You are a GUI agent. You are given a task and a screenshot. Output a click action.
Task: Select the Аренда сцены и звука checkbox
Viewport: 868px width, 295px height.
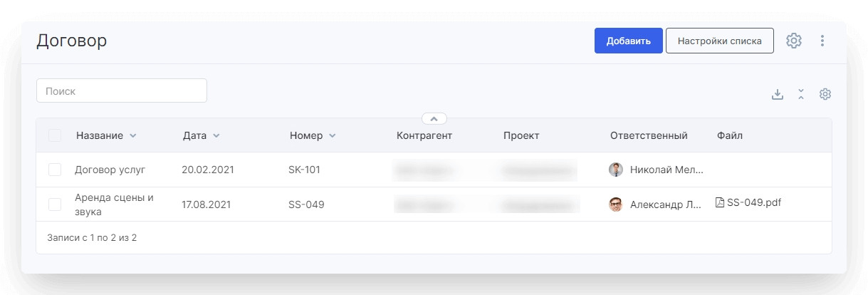point(55,205)
